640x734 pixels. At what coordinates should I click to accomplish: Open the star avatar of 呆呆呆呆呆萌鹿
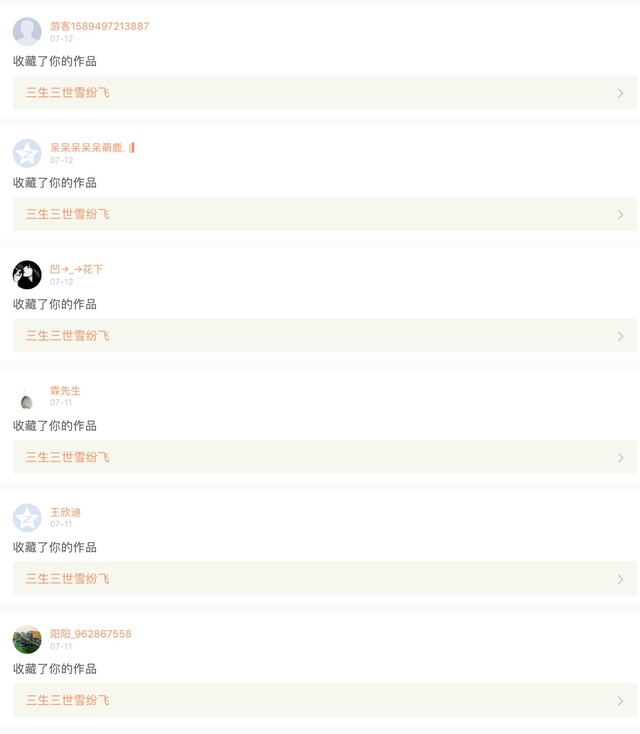coord(27,153)
